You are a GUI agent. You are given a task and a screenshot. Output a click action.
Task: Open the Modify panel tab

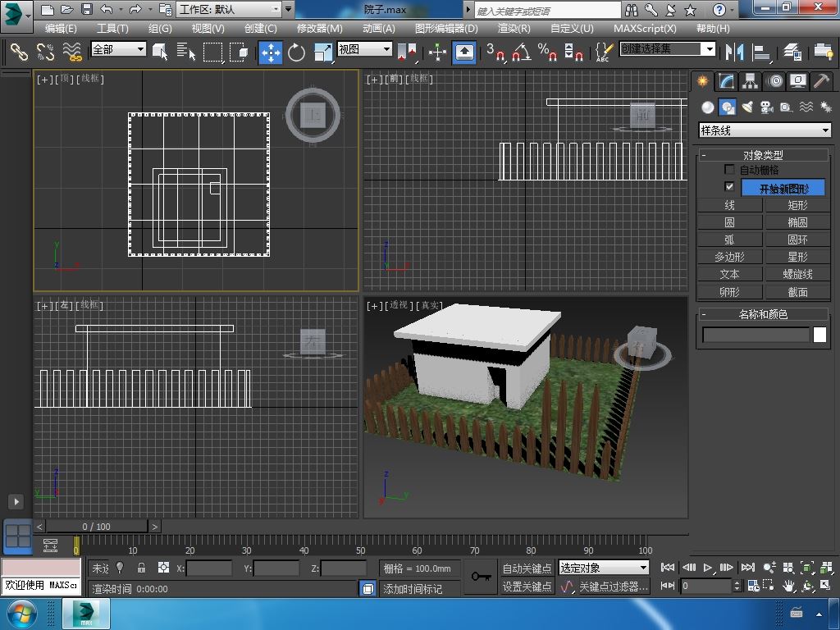pos(726,81)
